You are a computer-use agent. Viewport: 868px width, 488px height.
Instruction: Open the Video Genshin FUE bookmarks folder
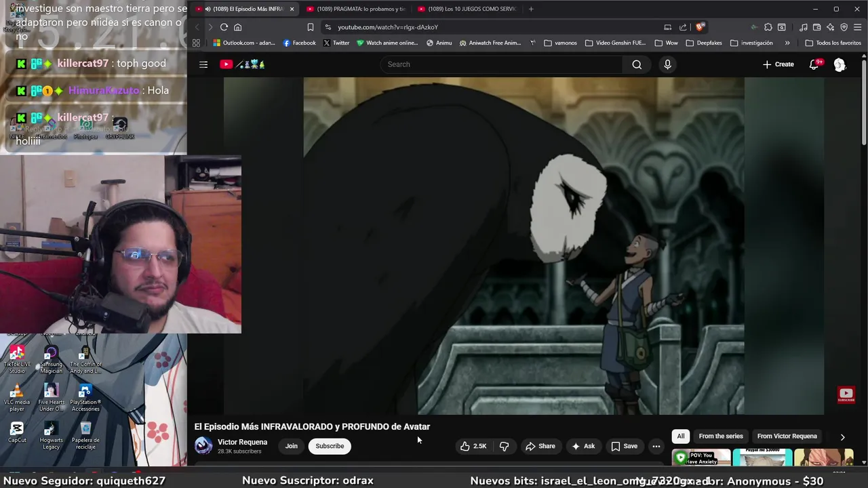(x=614, y=43)
